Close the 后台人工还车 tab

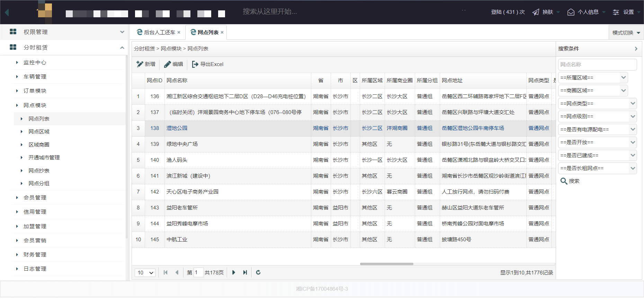pos(179,32)
